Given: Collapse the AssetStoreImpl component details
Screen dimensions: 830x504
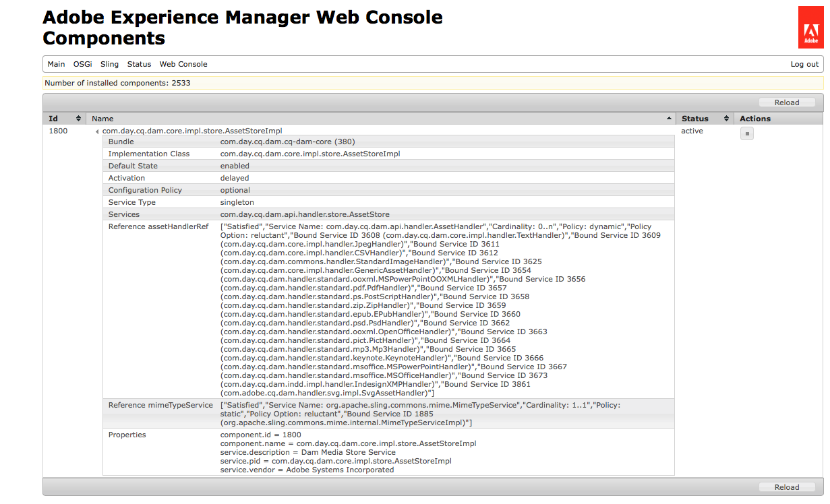Looking at the screenshot, I should pyautogui.click(x=97, y=131).
